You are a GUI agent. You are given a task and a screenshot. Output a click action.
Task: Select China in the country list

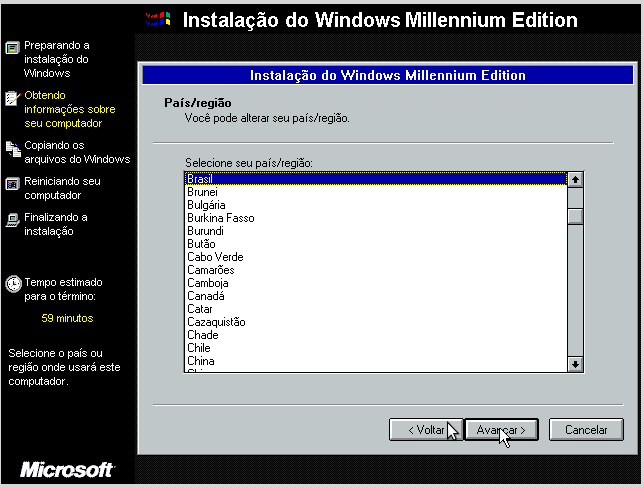pos(376,361)
